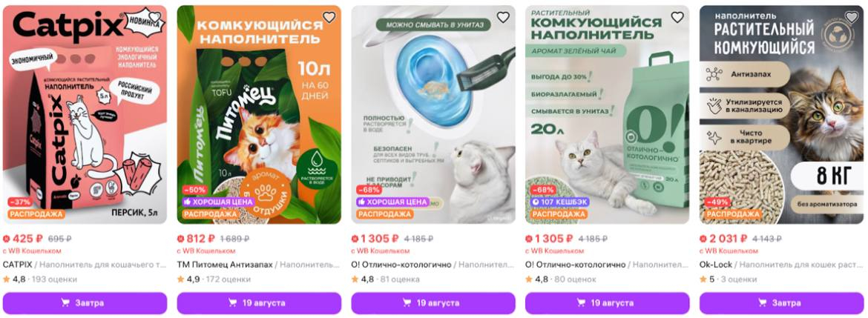Favorite the Питомец Tofu product with heart icon
This screenshot has width=868, height=318.
[329, 17]
